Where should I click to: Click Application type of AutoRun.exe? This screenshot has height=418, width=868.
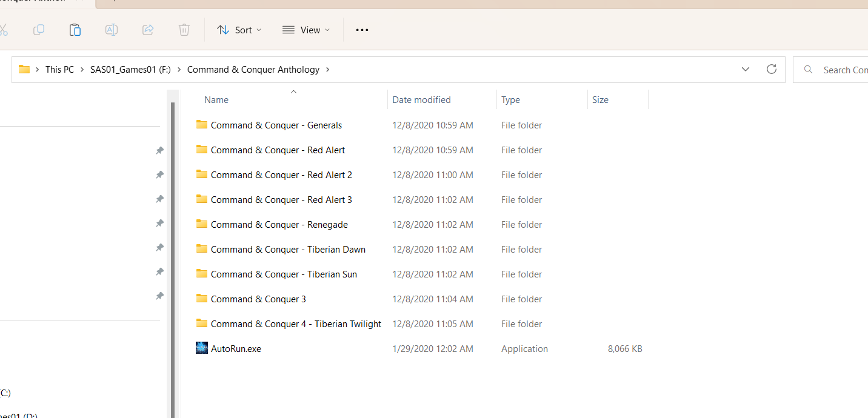524,349
